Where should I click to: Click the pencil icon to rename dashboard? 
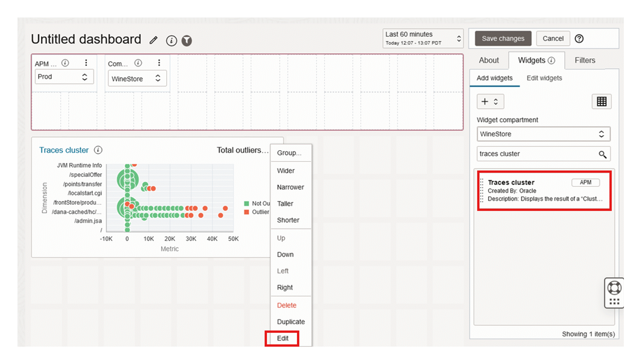(x=154, y=40)
